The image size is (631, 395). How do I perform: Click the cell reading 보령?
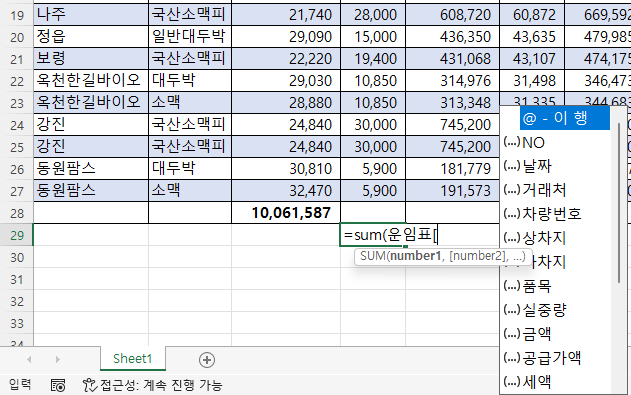pyautogui.click(x=91, y=59)
